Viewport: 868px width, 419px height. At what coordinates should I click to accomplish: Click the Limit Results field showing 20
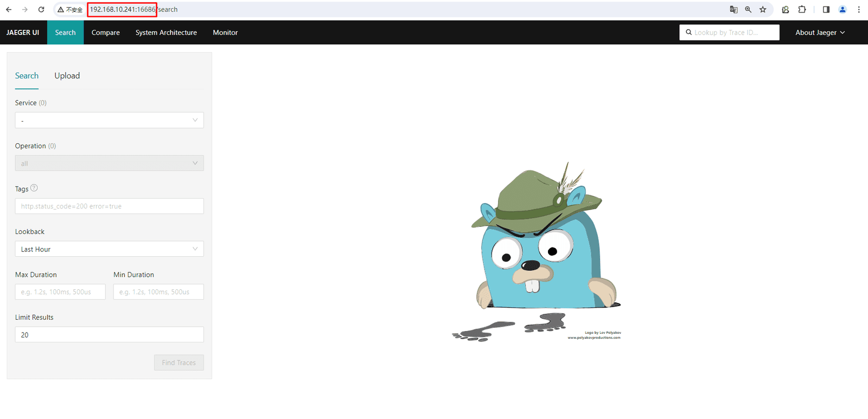coord(110,335)
